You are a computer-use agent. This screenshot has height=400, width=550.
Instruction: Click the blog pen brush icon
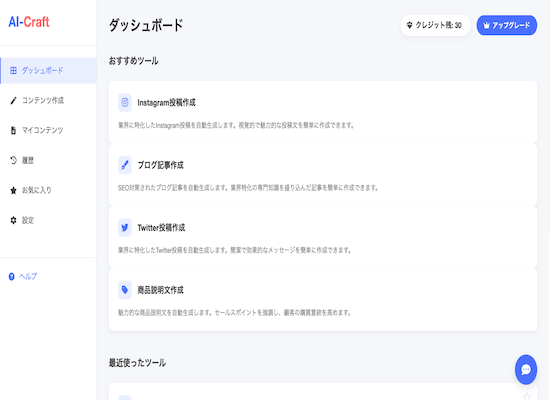click(x=125, y=165)
